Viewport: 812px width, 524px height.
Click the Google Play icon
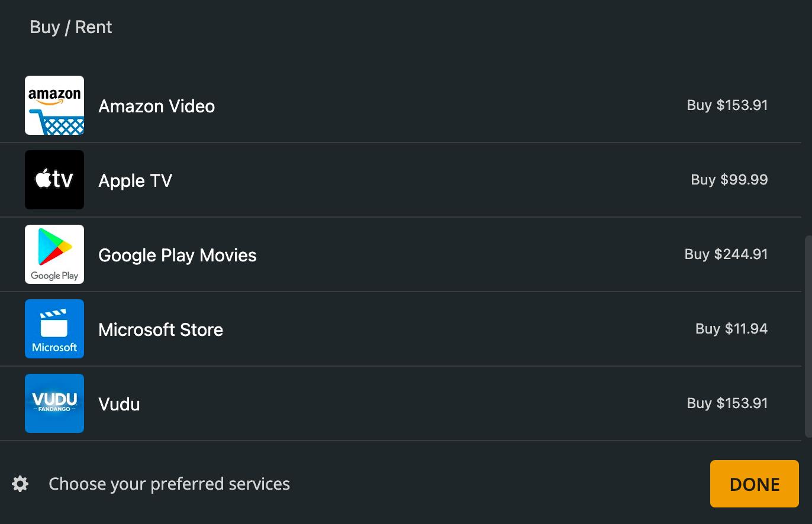pos(54,254)
